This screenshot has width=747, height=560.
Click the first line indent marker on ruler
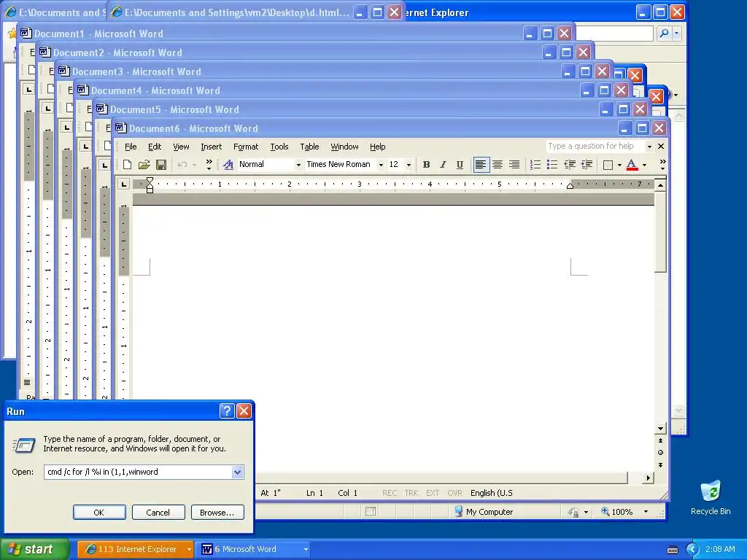tap(150, 181)
